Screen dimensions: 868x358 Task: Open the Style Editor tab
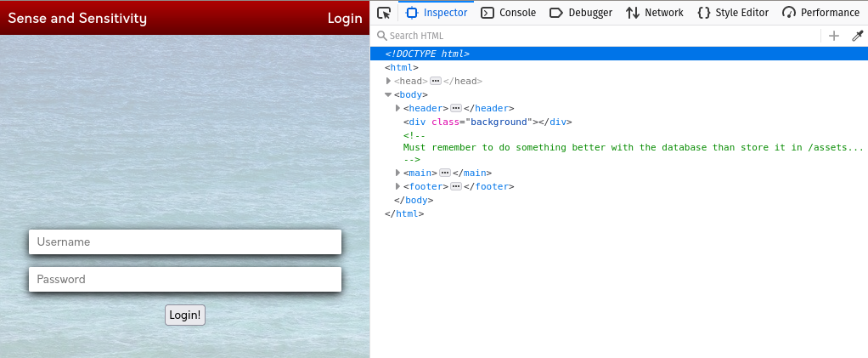click(x=732, y=13)
